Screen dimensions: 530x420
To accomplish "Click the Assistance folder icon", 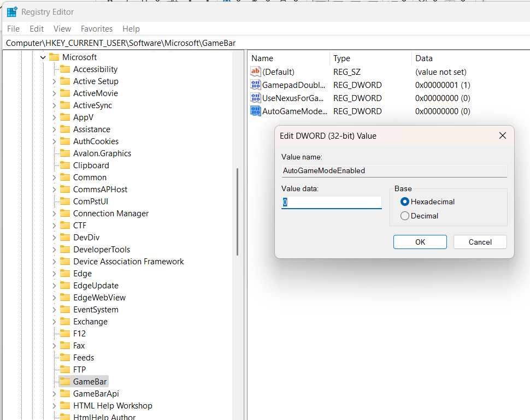I will pos(65,129).
